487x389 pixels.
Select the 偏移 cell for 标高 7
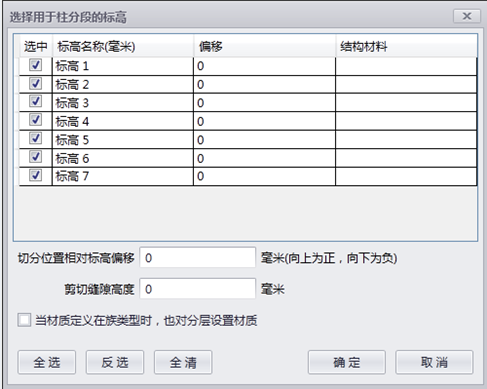(x=264, y=176)
